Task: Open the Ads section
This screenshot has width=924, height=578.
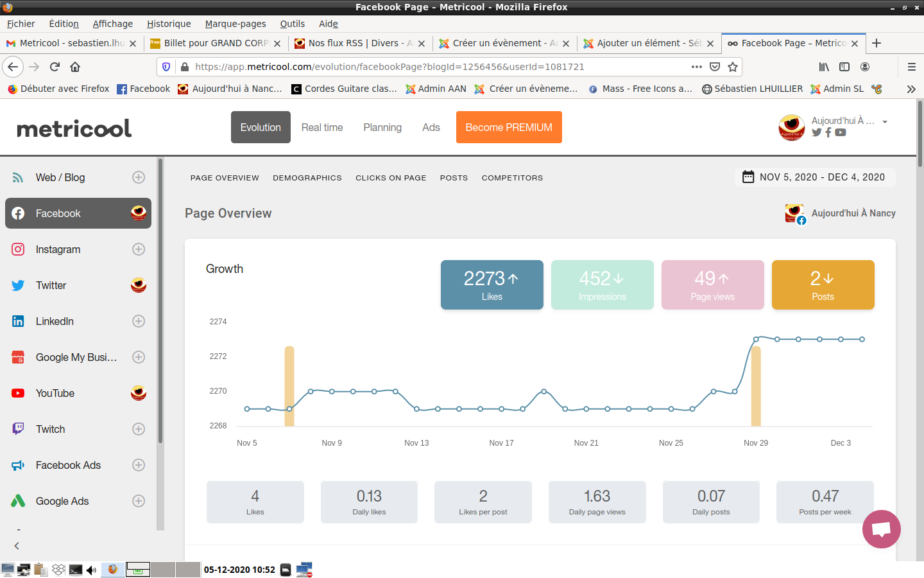Action: point(431,127)
